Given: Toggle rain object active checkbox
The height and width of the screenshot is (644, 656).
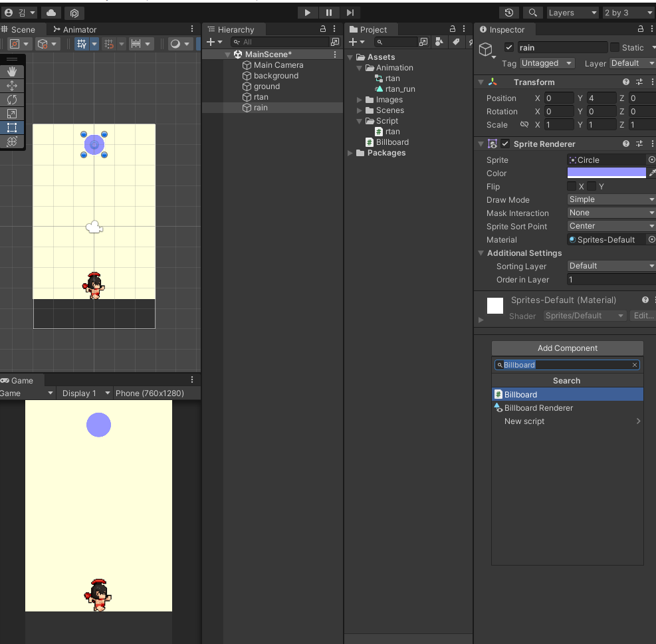Looking at the screenshot, I should pos(508,47).
